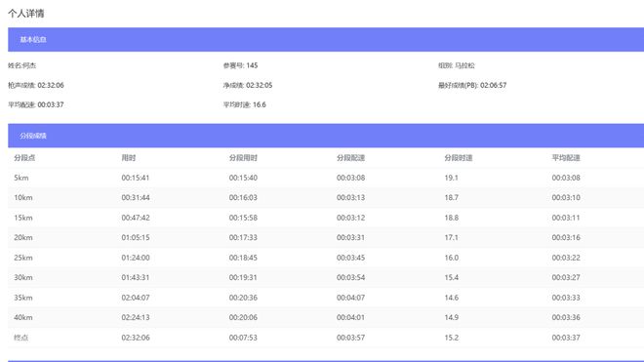The width and height of the screenshot is (644, 362).
Task: Click 00:47:42 elapsed time
Action: [136, 218]
